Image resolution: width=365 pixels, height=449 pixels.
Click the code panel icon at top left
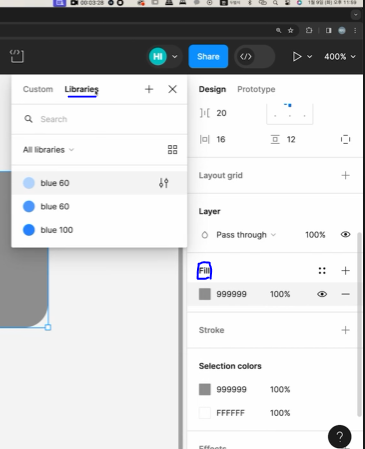17,56
